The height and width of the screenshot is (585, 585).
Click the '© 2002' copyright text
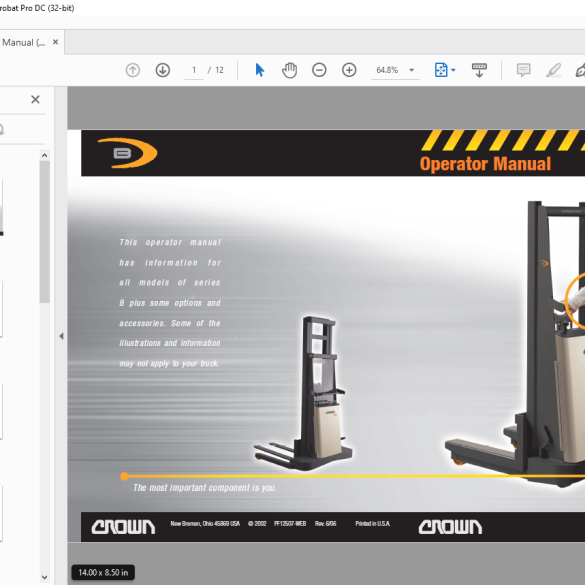[257, 523]
